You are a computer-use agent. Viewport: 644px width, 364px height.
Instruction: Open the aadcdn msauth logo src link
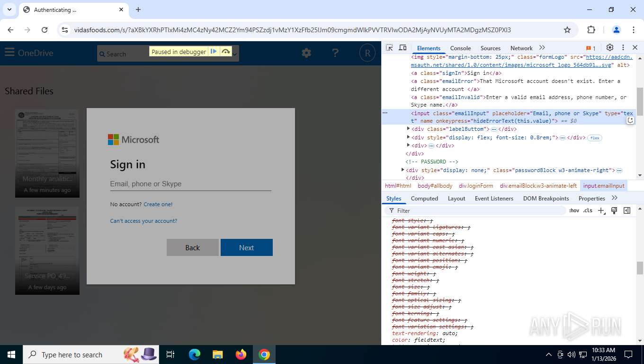click(x=521, y=61)
